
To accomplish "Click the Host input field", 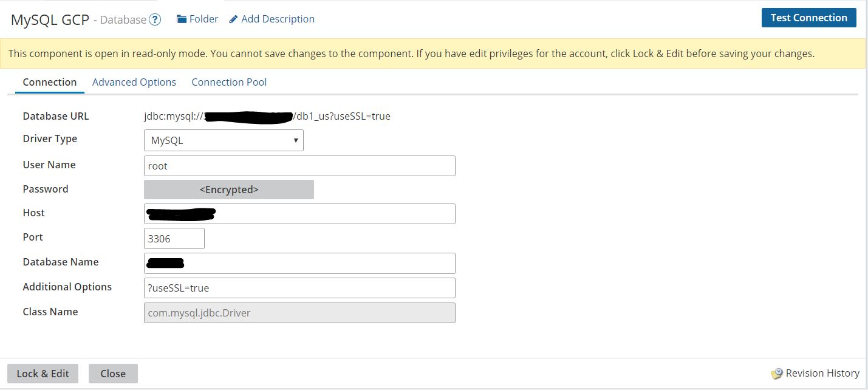I will click(299, 214).
